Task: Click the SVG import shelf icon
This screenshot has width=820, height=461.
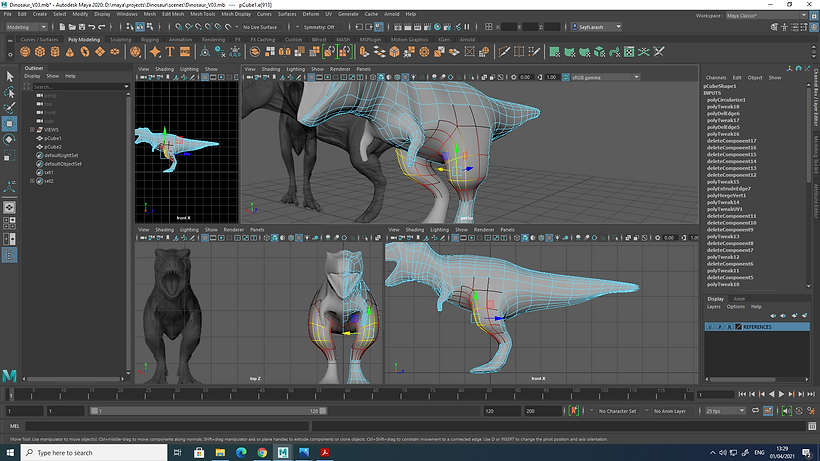Action: pyautogui.click(x=185, y=52)
